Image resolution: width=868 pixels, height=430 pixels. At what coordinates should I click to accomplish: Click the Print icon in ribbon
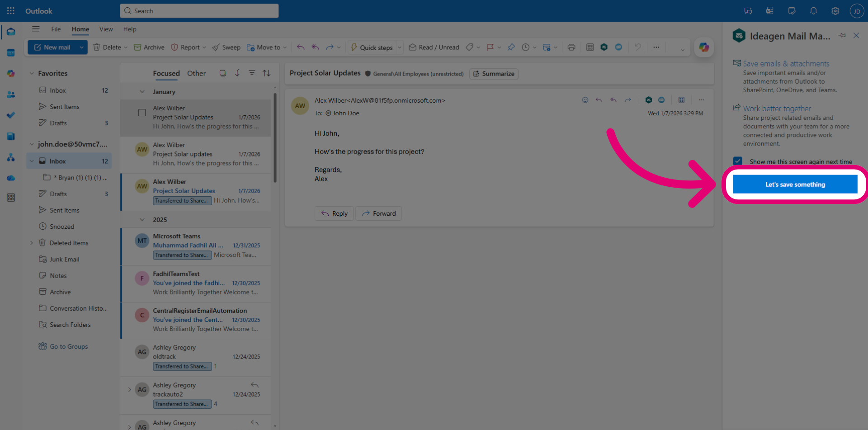coord(571,47)
